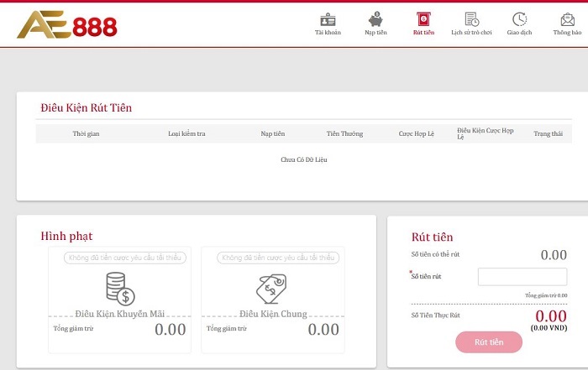
Task: Select the red Rút tiền ATM icon
Action: coord(423,18)
